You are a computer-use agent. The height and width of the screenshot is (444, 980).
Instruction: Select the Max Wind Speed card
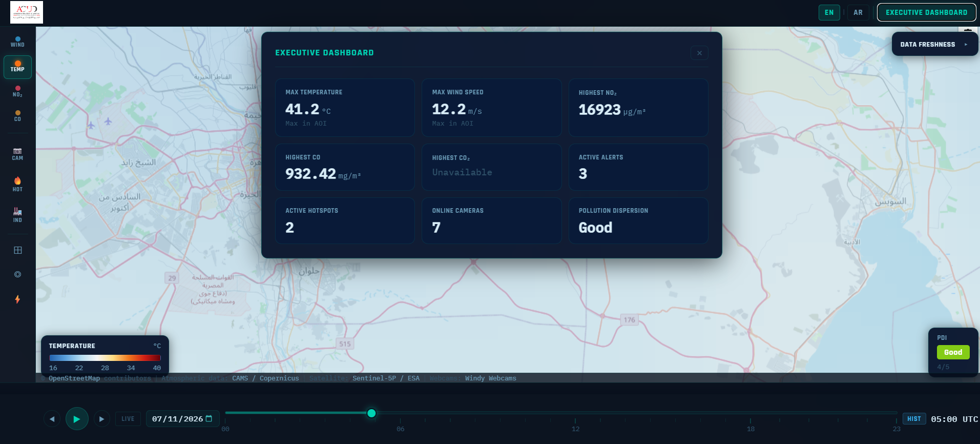click(491, 108)
